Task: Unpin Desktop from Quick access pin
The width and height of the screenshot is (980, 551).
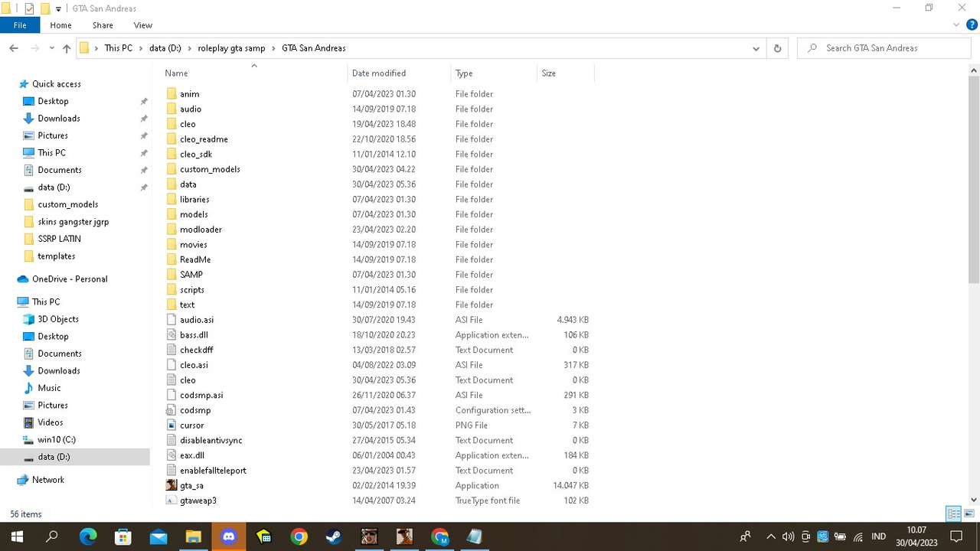Action: 144,101
